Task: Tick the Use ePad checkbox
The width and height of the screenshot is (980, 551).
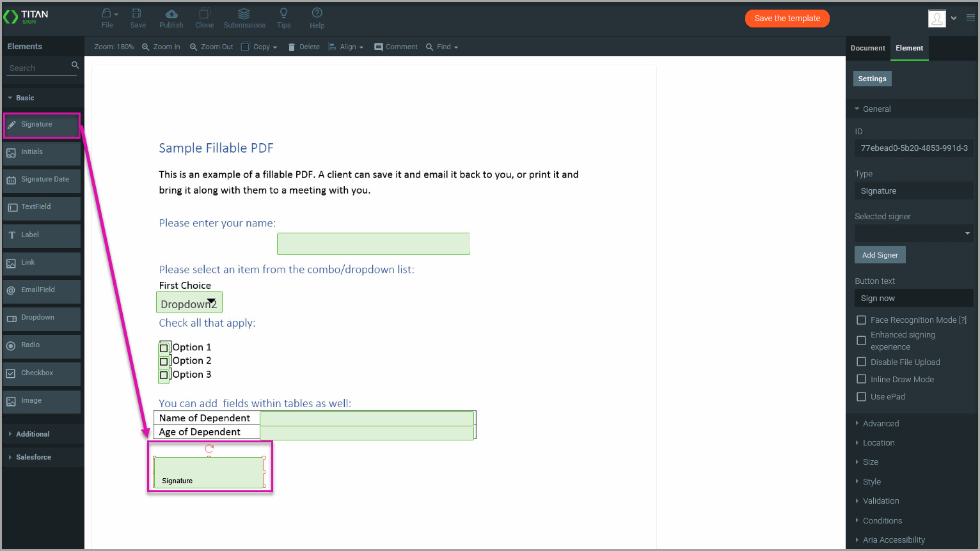Action: pos(862,397)
